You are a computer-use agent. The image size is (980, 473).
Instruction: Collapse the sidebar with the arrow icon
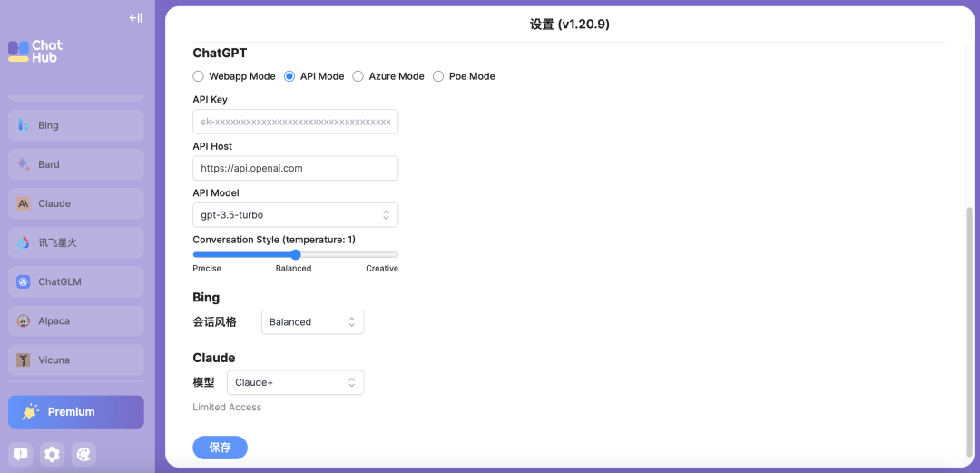click(135, 17)
